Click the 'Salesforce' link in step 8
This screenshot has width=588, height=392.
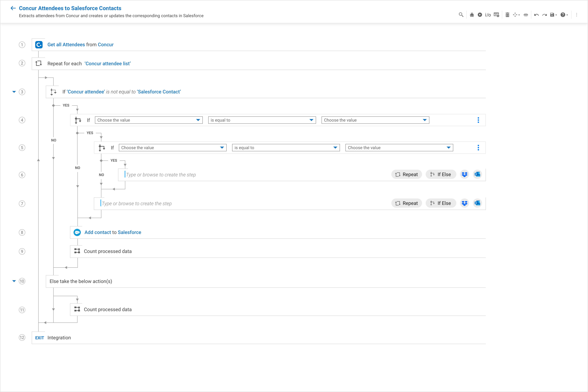(129, 232)
